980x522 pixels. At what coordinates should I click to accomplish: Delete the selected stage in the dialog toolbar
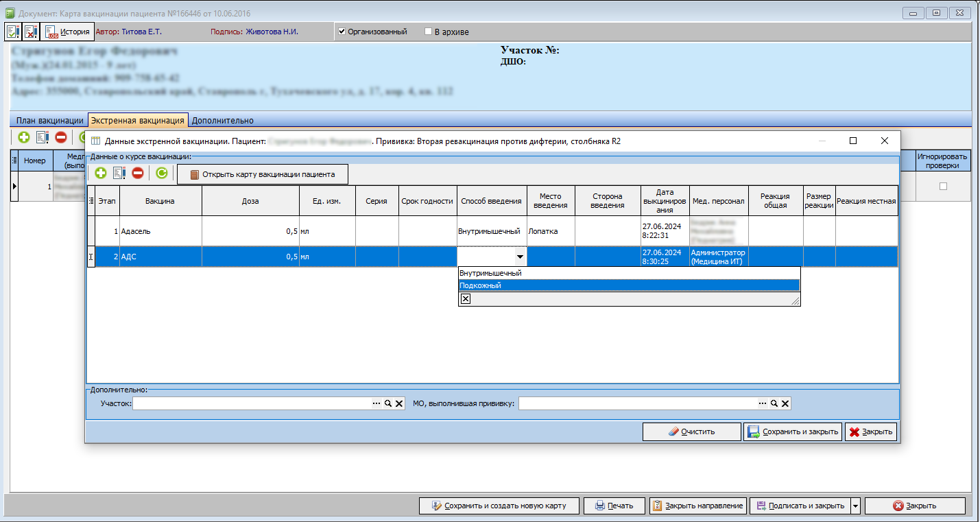tap(138, 174)
